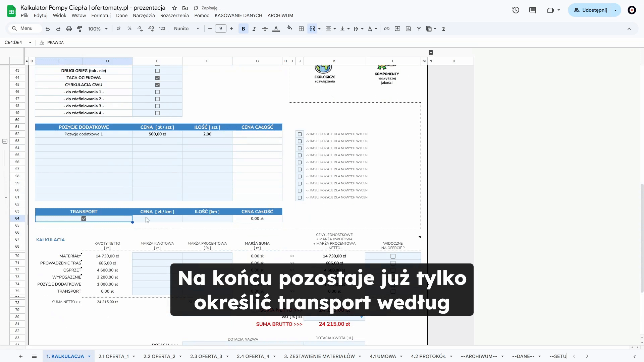The width and height of the screenshot is (644, 362).
Task: Open the 100% zoom dropdown
Action: pyautogui.click(x=98, y=29)
